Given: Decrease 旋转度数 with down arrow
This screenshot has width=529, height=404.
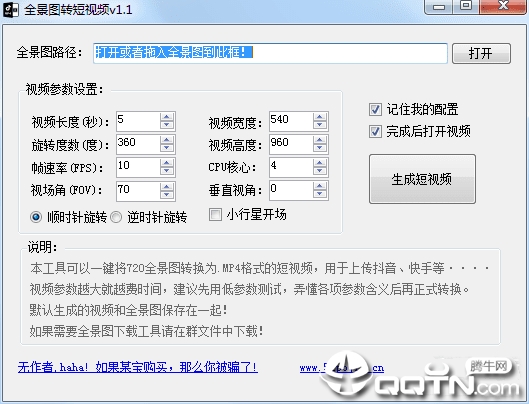Looking at the screenshot, I should coord(167,148).
